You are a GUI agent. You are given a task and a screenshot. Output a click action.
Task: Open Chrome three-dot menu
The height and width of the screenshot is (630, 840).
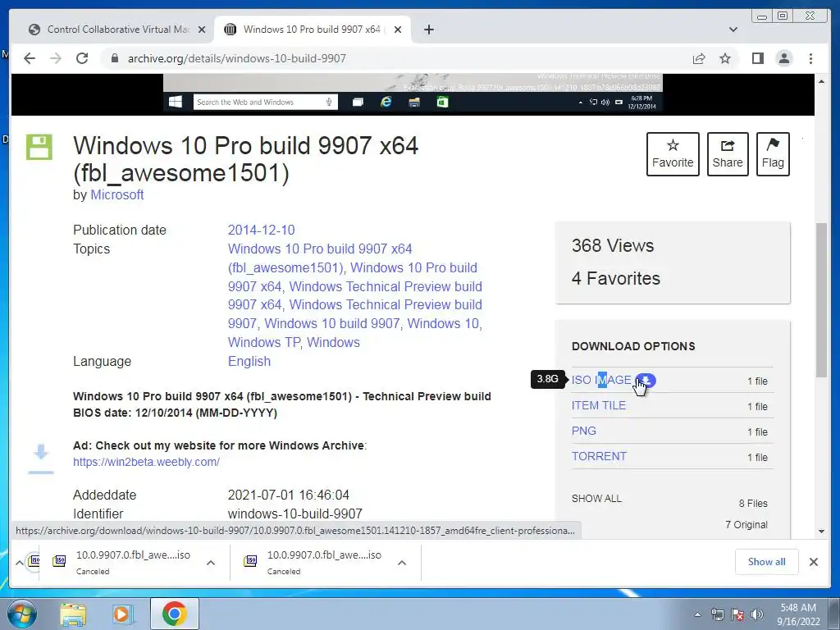pos(810,58)
